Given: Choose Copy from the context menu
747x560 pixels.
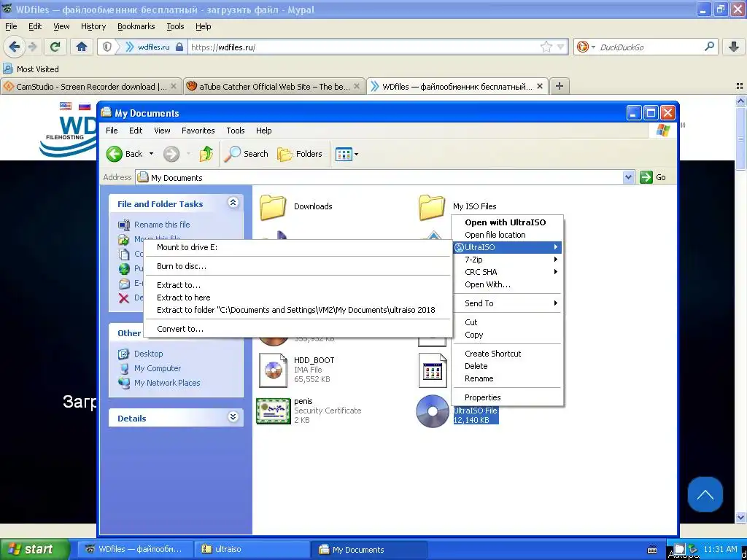Looking at the screenshot, I should pyautogui.click(x=507, y=335).
